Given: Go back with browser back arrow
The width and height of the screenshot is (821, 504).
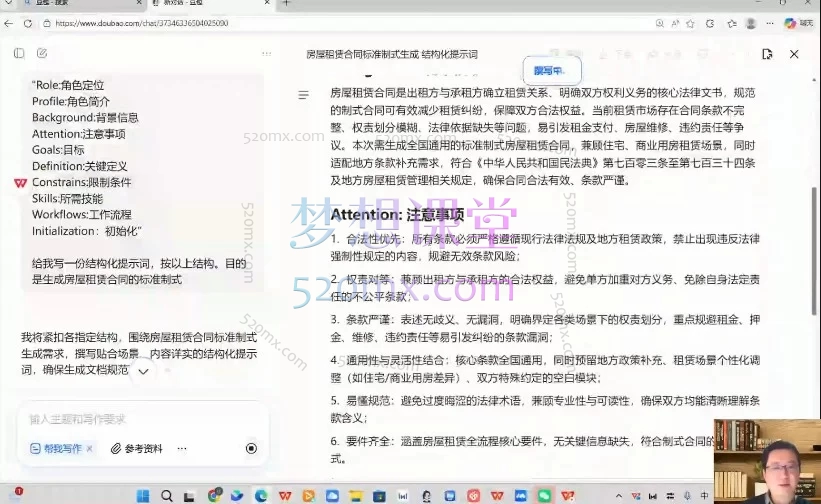Looking at the screenshot, I should [x=8, y=24].
